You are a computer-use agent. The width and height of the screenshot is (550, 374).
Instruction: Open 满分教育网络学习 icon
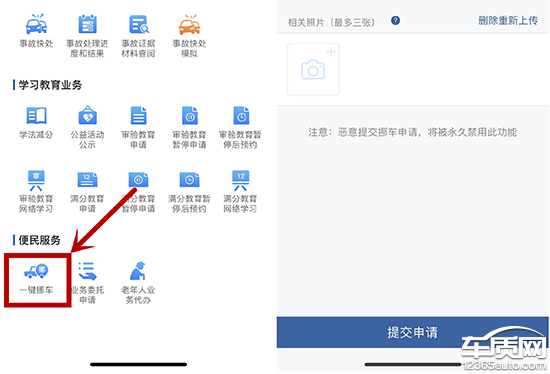tap(241, 180)
